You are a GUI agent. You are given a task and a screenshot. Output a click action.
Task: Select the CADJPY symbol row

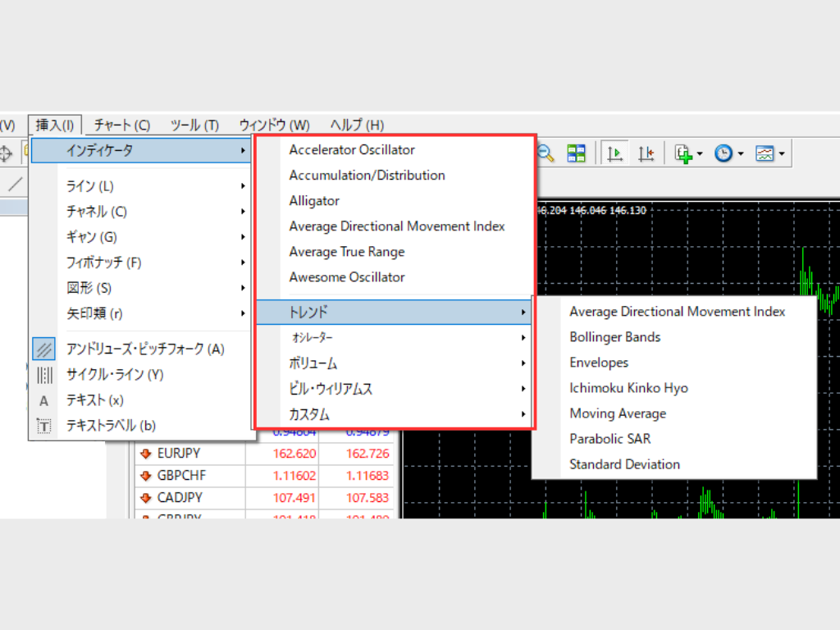[265, 498]
